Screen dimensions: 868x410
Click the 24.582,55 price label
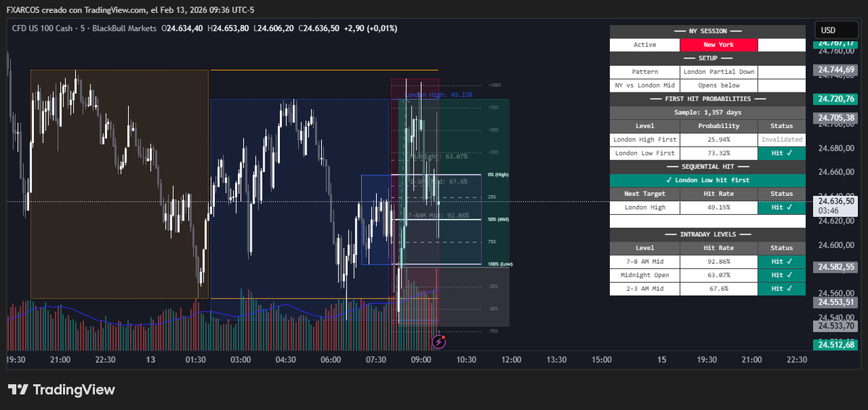(835, 267)
